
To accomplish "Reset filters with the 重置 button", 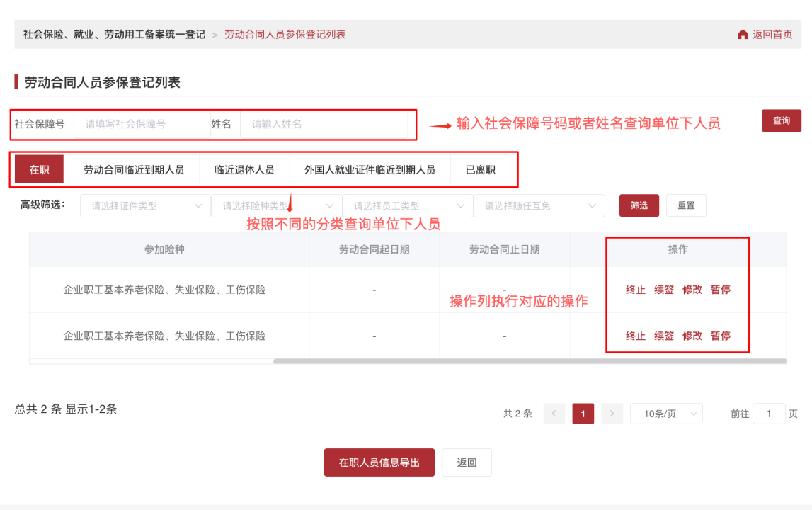I will tap(686, 205).
